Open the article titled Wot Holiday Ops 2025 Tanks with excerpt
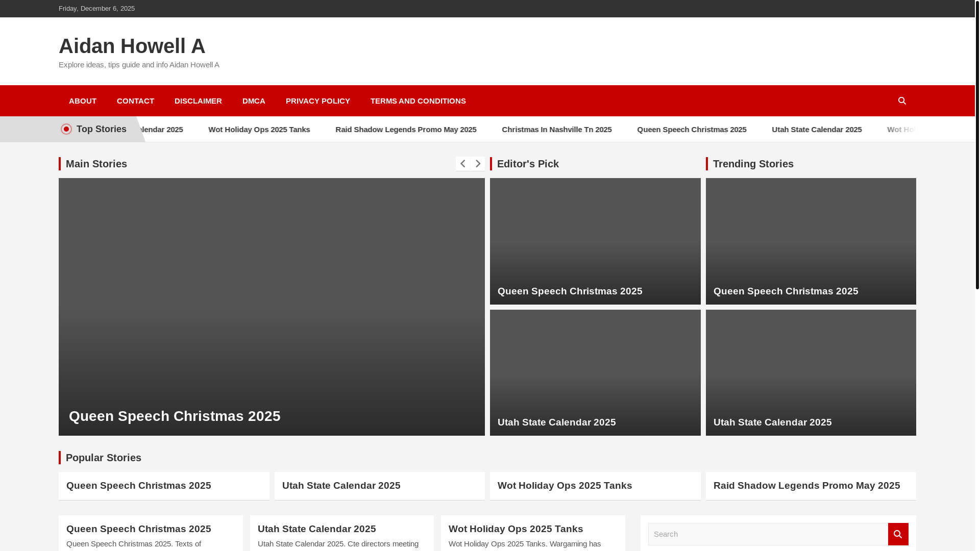 pyautogui.click(x=516, y=529)
